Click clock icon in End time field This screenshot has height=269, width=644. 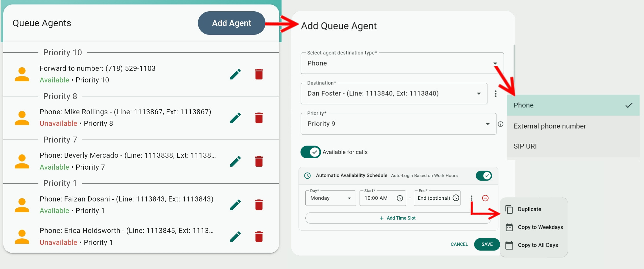456,198
